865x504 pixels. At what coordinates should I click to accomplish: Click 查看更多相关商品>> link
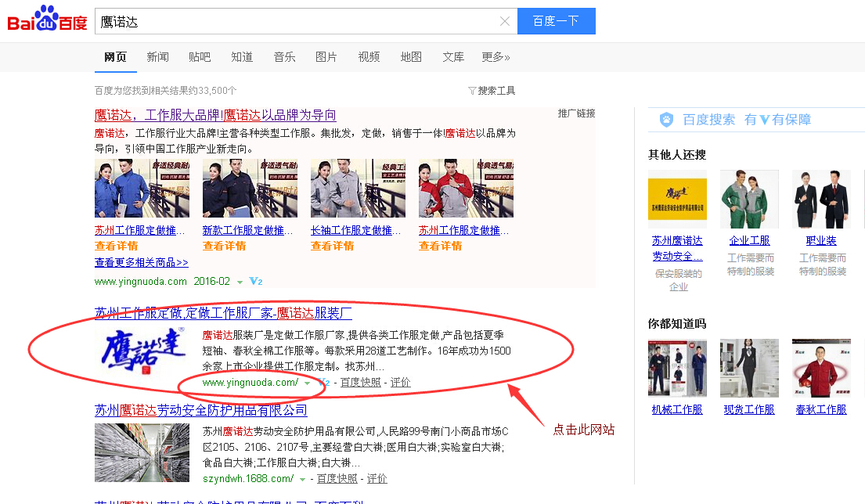141,262
